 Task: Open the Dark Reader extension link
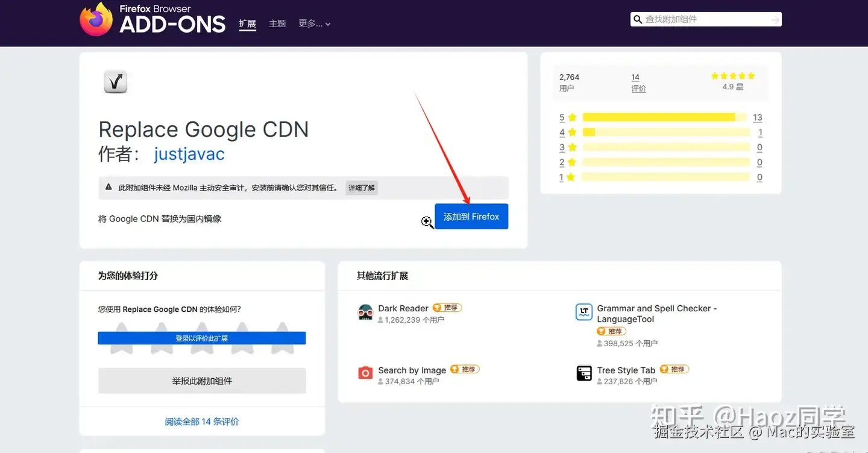(403, 308)
